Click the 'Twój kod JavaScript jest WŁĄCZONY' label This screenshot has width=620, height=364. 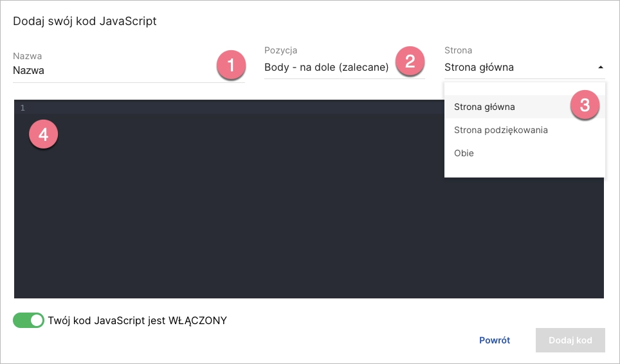pos(137,320)
